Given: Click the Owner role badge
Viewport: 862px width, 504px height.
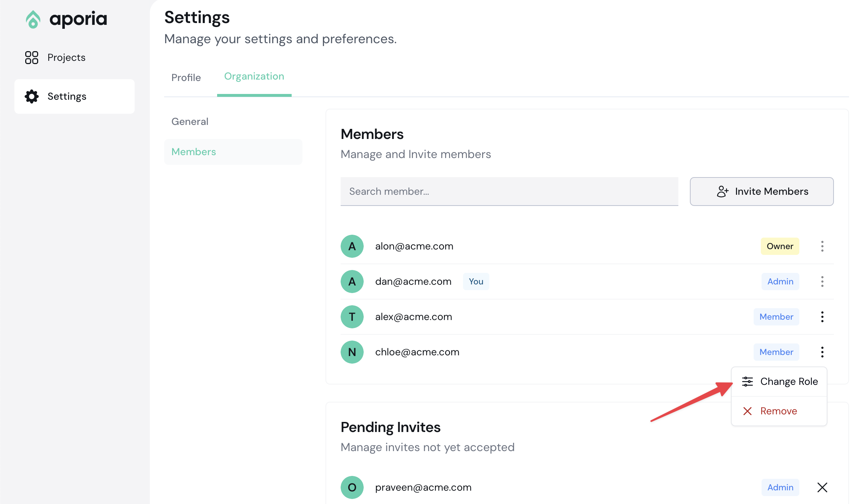Looking at the screenshot, I should click(x=780, y=246).
